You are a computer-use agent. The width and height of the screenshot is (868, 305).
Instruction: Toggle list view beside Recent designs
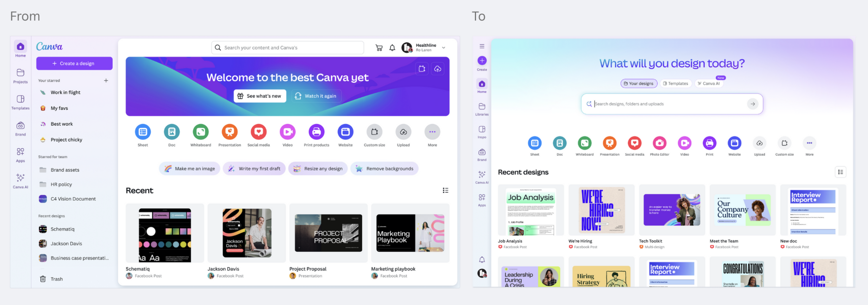(x=840, y=172)
